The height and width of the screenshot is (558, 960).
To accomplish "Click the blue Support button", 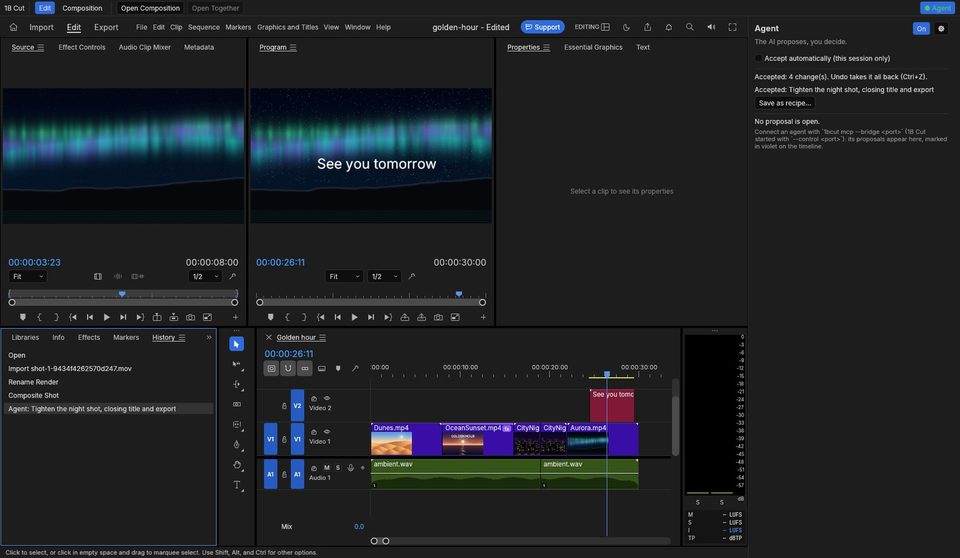I will pos(542,27).
